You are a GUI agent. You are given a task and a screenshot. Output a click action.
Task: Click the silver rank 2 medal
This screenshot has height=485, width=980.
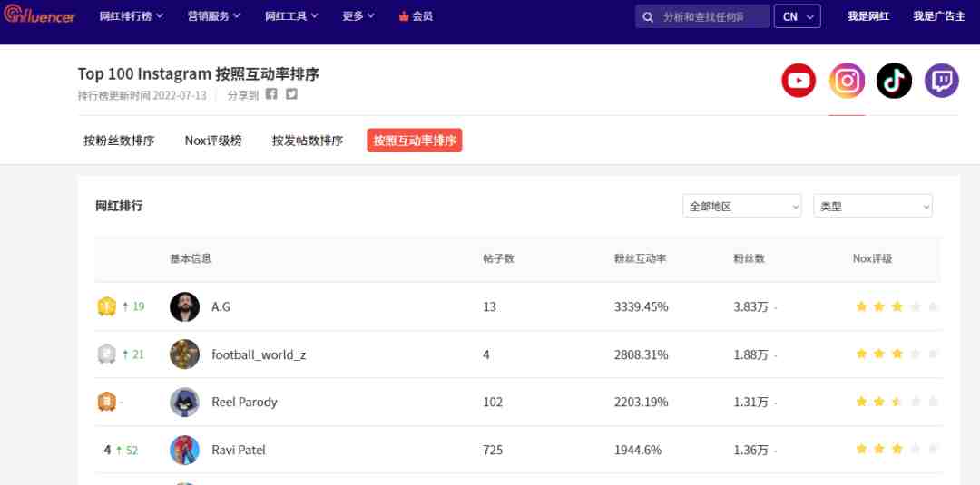[x=107, y=354]
